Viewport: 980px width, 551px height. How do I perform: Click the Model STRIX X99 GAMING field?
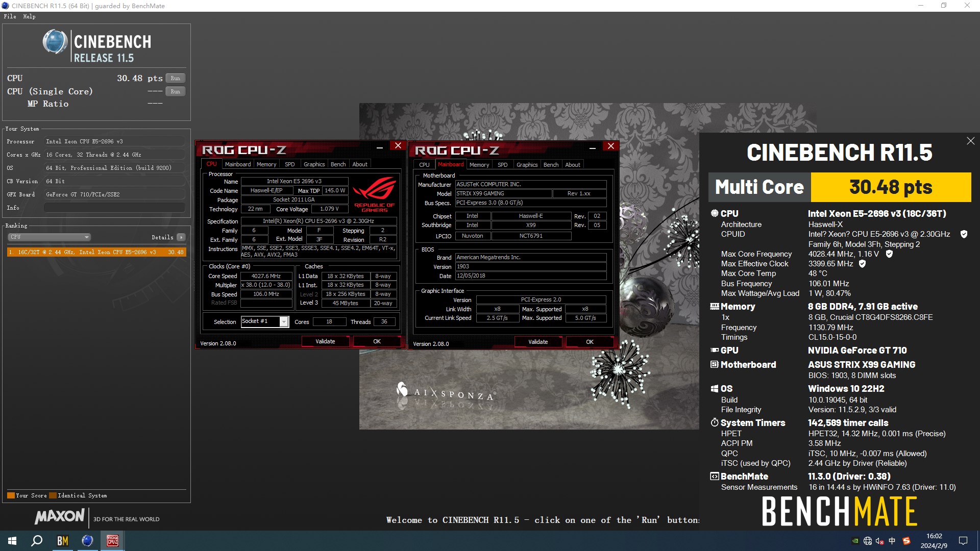tap(503, 194)
